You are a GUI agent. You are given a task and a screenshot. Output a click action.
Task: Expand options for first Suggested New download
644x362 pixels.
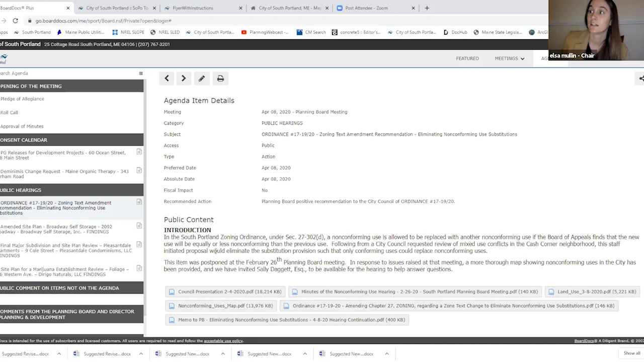(223, 354)
